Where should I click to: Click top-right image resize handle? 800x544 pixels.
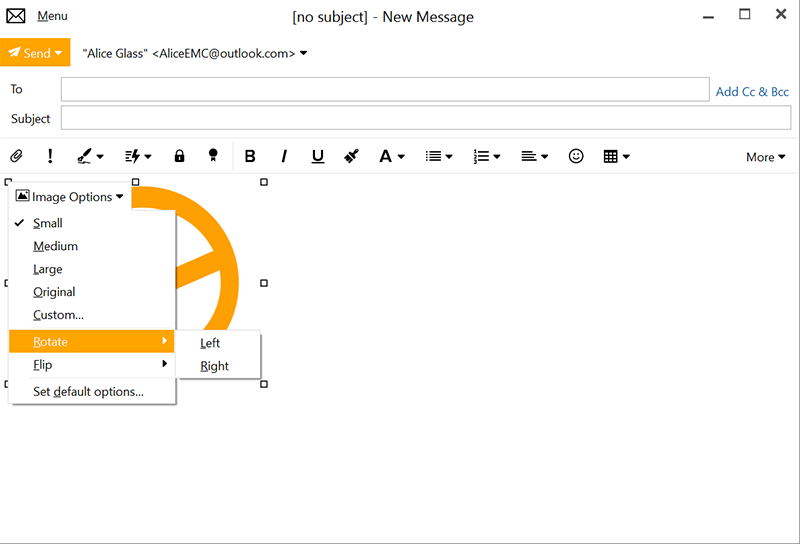(x=264, y=182)
